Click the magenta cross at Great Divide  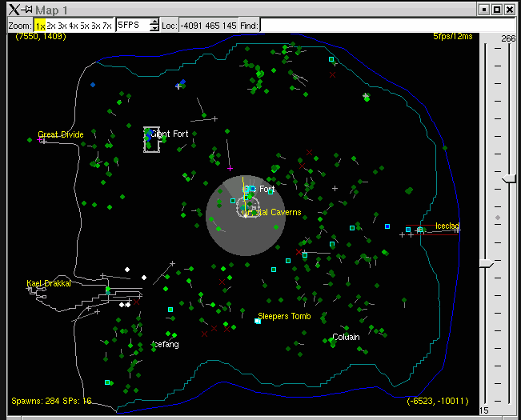coord(39,140)
